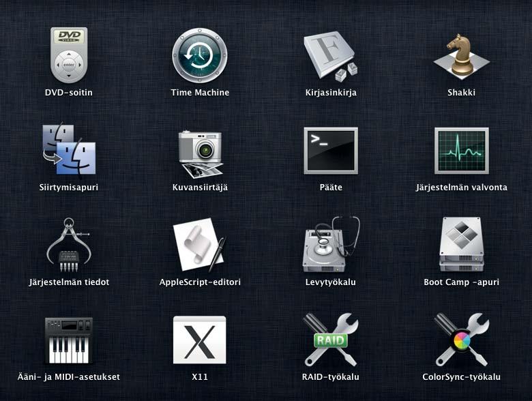The width and height of the screenshot is (532, 401).
Task: Click the "Siirtymisapuri" label
Action: tap(69, 188)
